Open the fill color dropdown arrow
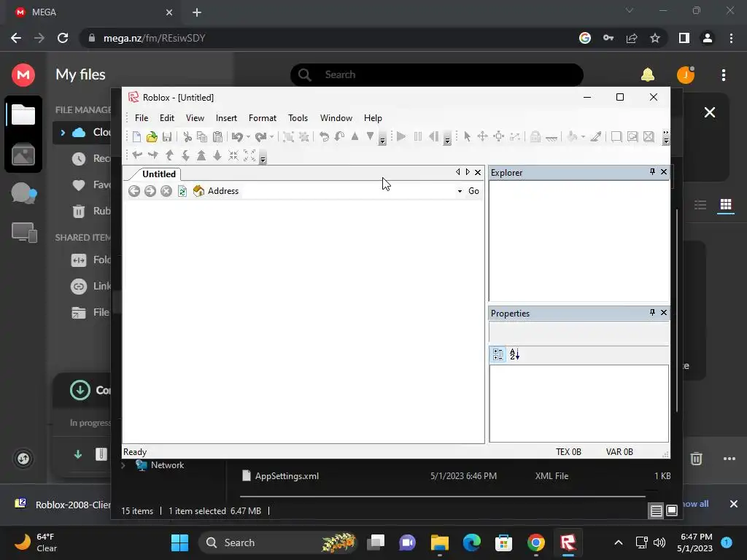747x560 pixels. click(x=583, y=137)
